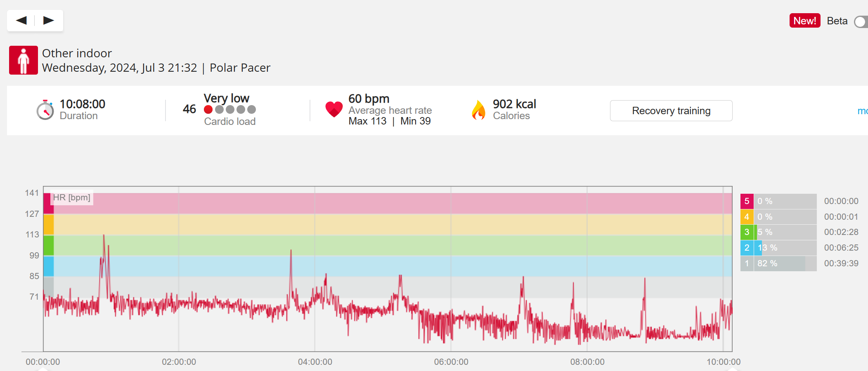Click the red New! badge
The height and width of the screenshot is (371, 868).
point(804,21)
